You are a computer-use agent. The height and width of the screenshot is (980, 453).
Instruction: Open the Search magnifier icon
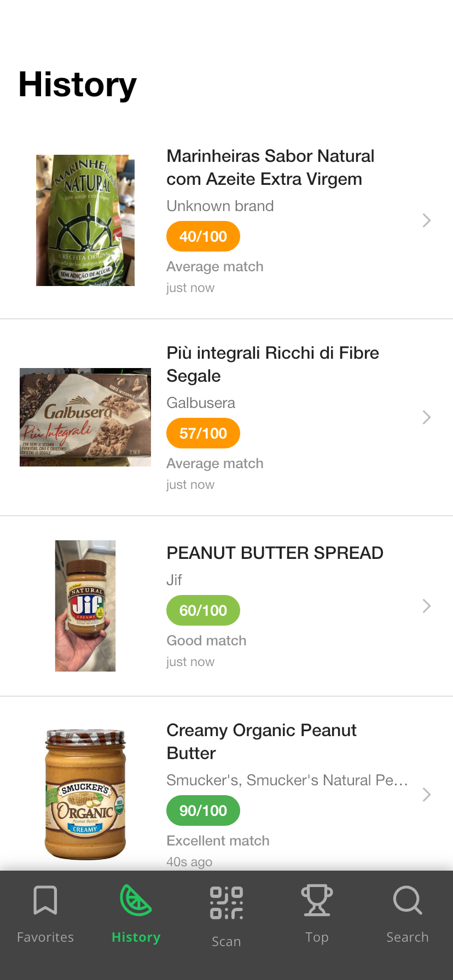tap(408, 900)
